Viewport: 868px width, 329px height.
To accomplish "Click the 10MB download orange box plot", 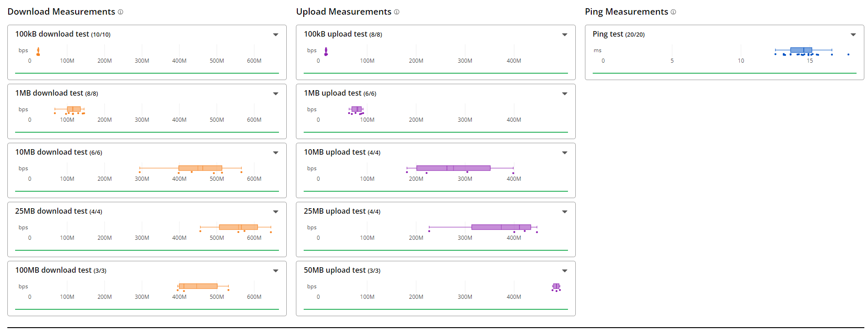I will click(200, 168).
